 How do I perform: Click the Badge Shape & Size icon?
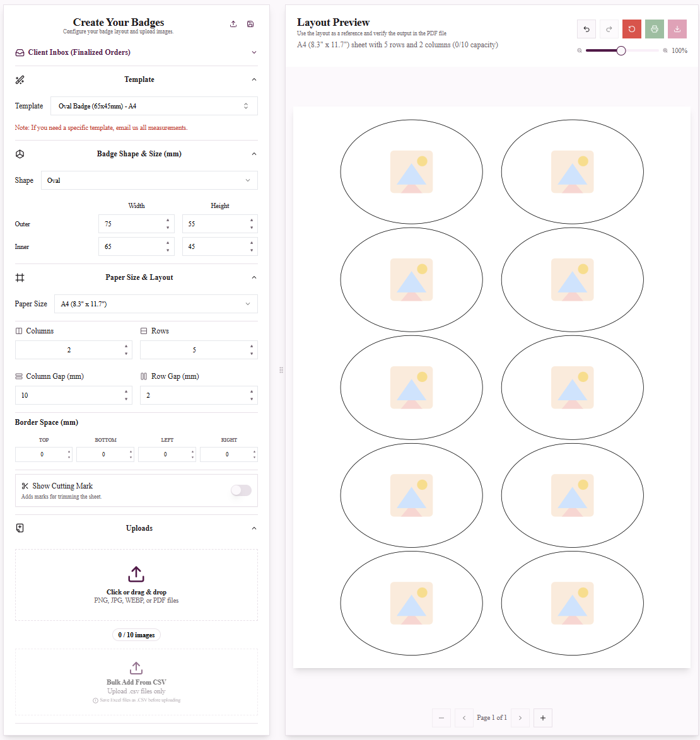(20, 154)
